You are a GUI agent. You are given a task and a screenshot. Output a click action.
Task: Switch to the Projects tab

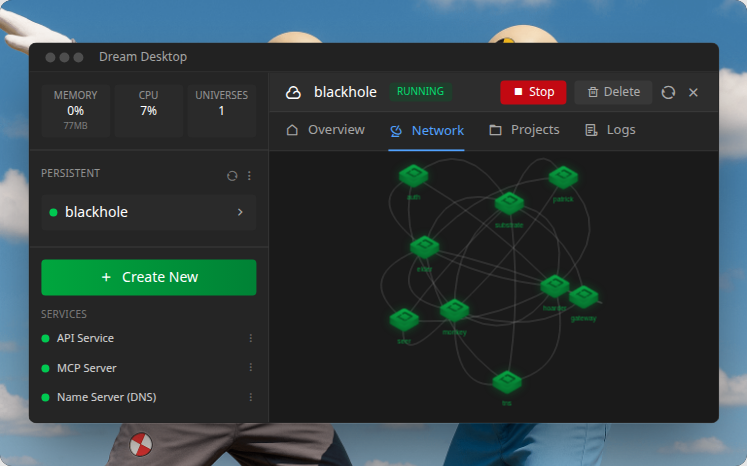pos(524,130)
